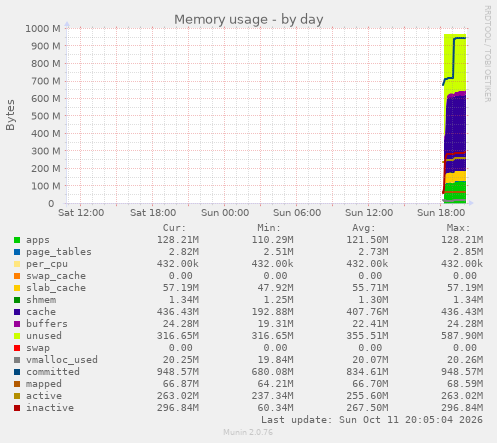
Task: Click the 'Munin 2.0.76' version text
Action: click(x=248, y=432)
